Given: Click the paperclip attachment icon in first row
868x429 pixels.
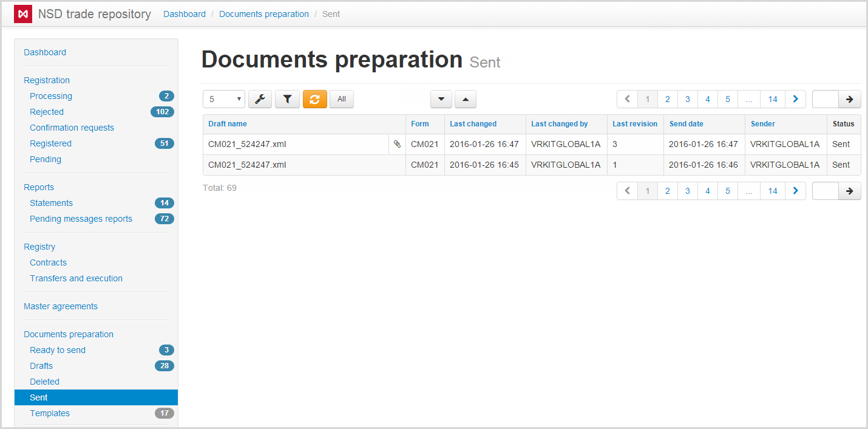Looking at the screenshot, I should [397, 145].
